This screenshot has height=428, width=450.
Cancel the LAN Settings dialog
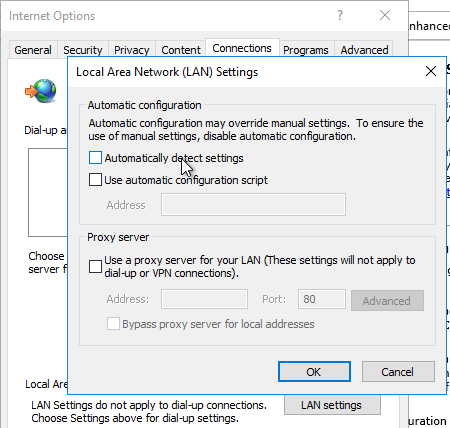398,372
